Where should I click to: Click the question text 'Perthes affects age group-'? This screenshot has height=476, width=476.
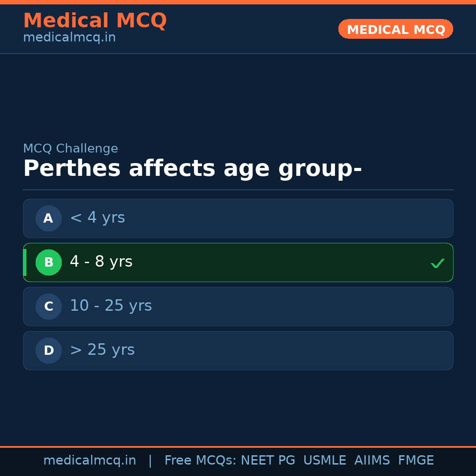pos(193,168)
